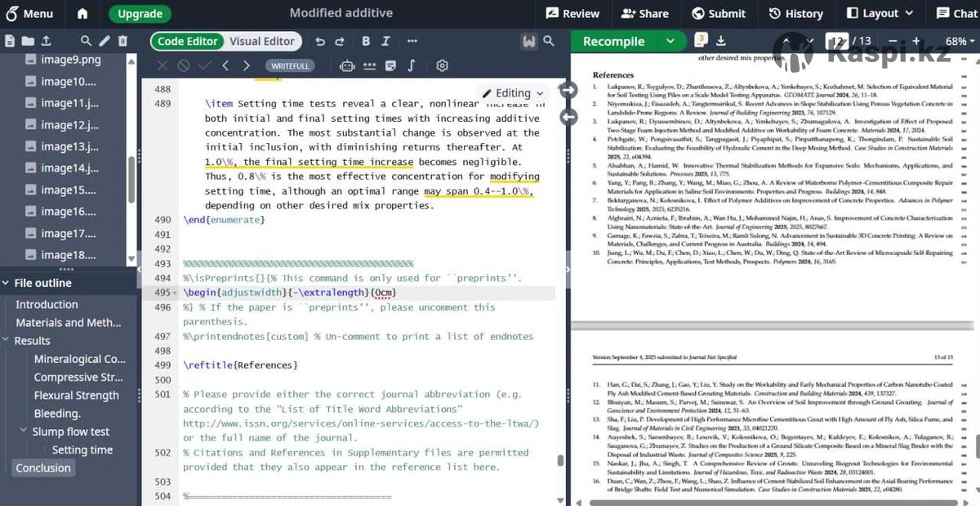
Task: Delete selected file with trash icon
Action: click(x=122, y=41)
